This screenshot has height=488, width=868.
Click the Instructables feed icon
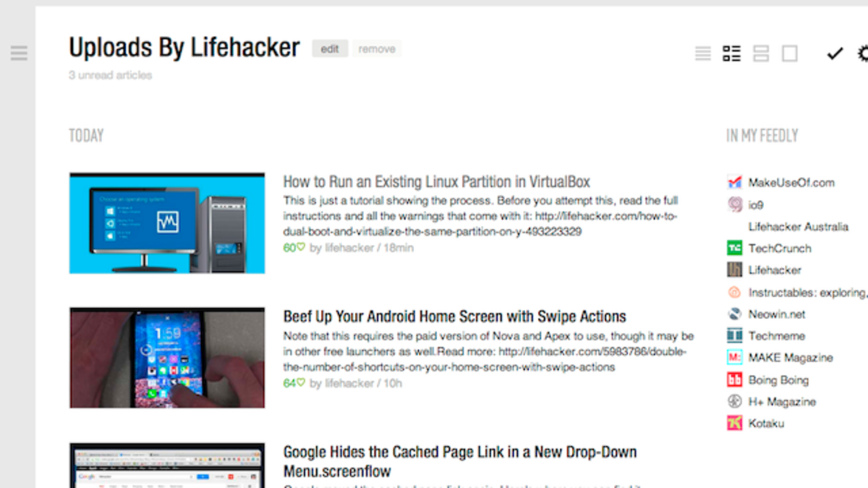click(734, 292)
